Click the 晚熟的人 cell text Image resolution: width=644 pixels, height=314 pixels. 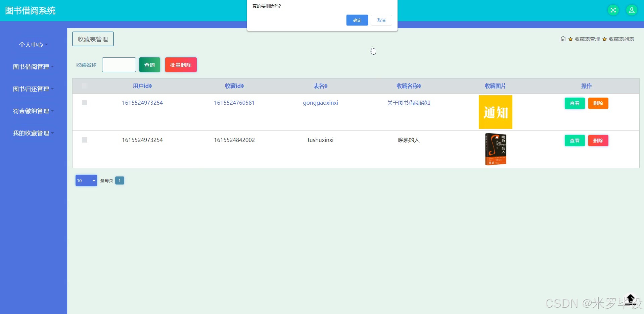[409, 140]
